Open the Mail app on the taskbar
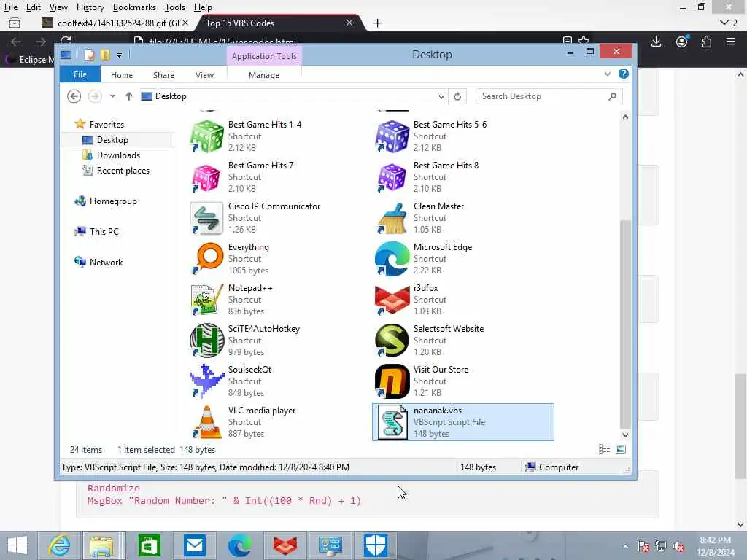Image resolution: width=747 pixels, height=560 pixels. coord(194,545)
